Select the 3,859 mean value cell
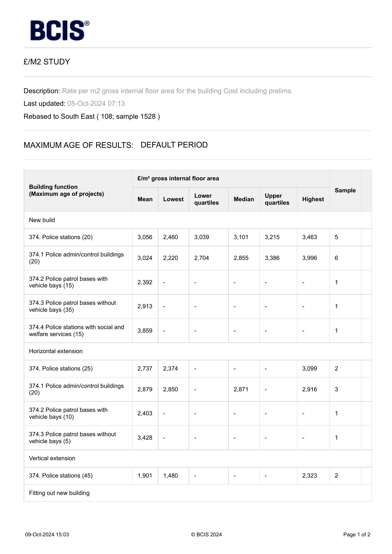Image resolution: width=392 pixels, height=554 pixels. point(145,331)
